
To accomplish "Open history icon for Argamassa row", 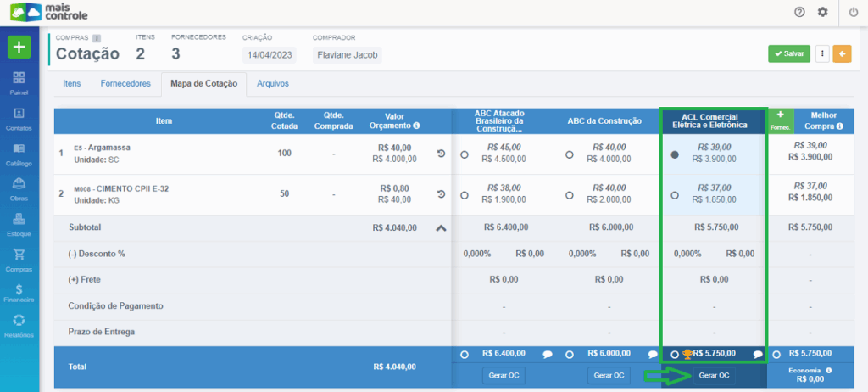I will [x=441, y=154].
